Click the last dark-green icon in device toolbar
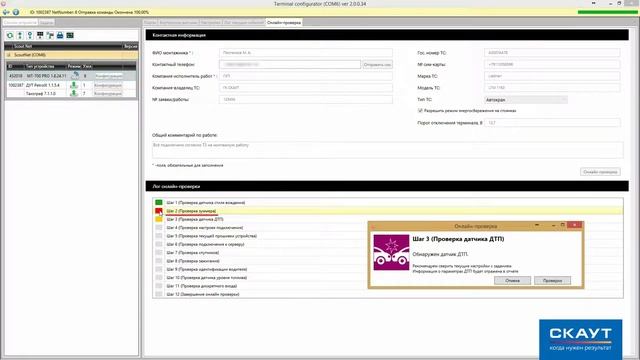Screen dimensions: 640x360 [70, 36]
